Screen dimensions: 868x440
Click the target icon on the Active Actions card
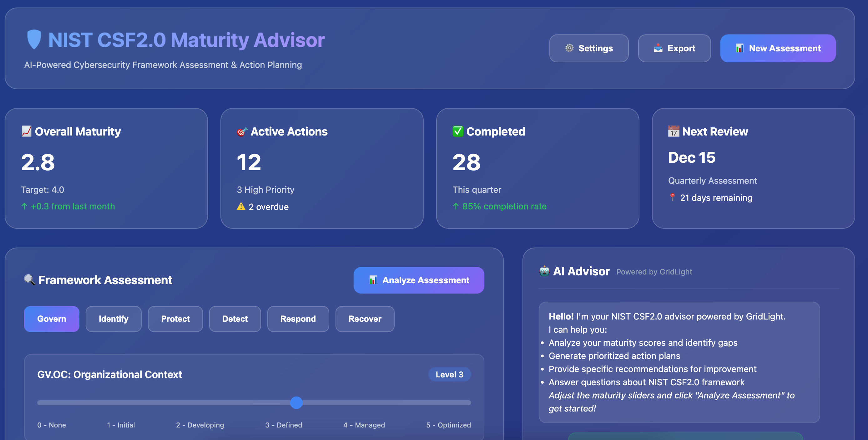(242, 131)
